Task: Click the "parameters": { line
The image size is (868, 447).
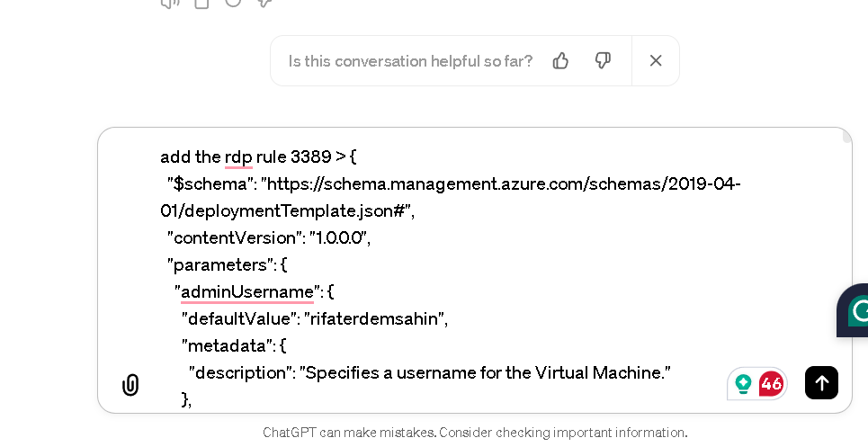Action: [227, 264]
